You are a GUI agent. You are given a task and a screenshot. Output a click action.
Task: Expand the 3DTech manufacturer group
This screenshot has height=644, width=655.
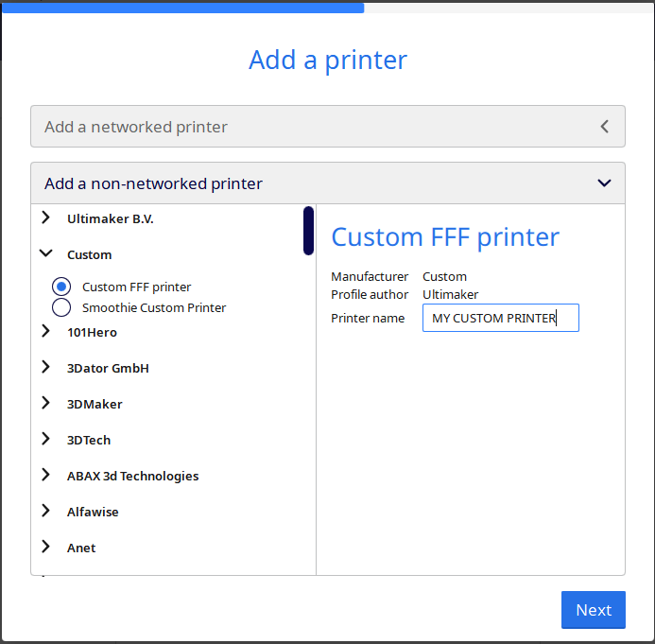pos(46,439)
